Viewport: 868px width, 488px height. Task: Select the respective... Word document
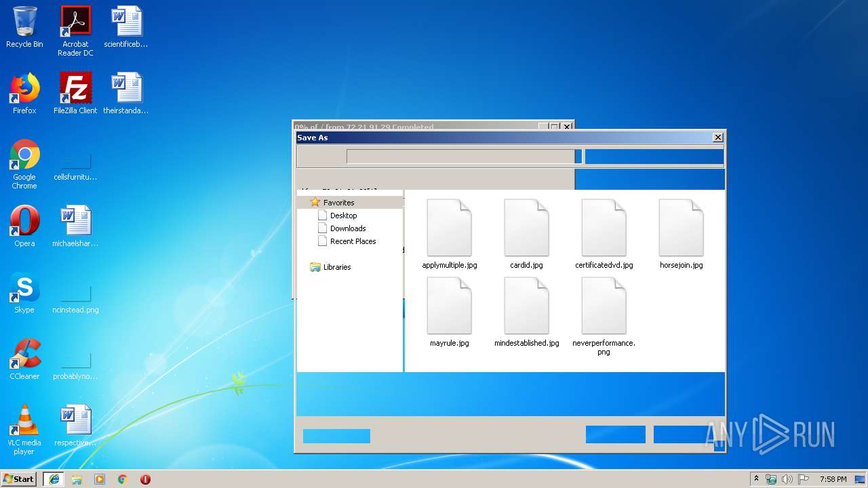point(75,426)
